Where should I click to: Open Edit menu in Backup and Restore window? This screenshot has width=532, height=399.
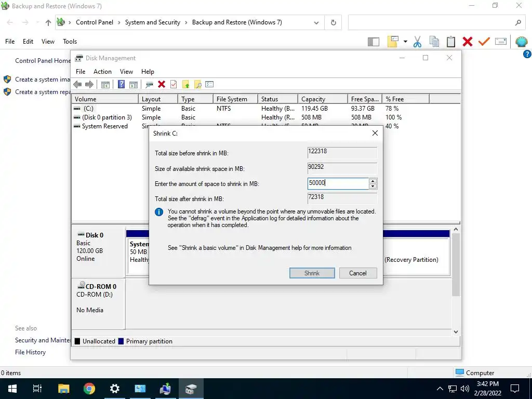tap(28, 42)
